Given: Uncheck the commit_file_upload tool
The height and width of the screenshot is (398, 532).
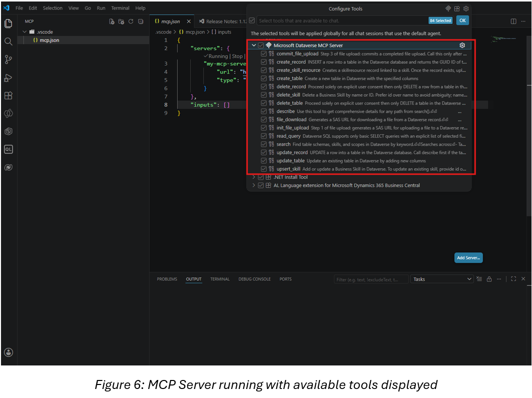Looking at the screenshot, I should (x=264, y=54).
